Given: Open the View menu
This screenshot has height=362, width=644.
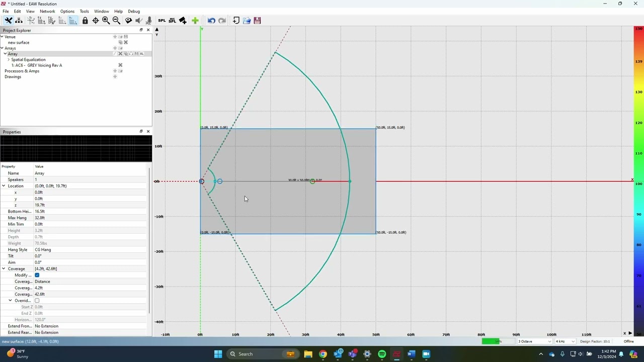Looking at the screenshot, I should (30, 11).
